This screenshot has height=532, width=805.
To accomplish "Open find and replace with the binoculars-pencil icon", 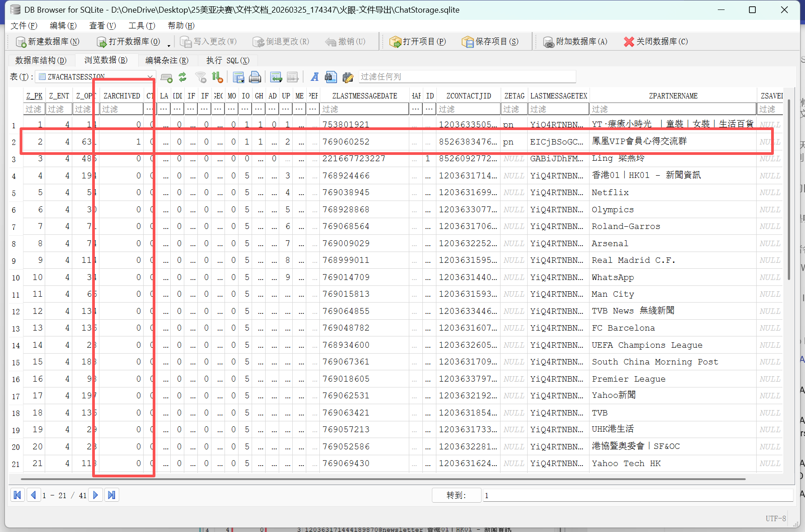I will (x=348, y=77).
